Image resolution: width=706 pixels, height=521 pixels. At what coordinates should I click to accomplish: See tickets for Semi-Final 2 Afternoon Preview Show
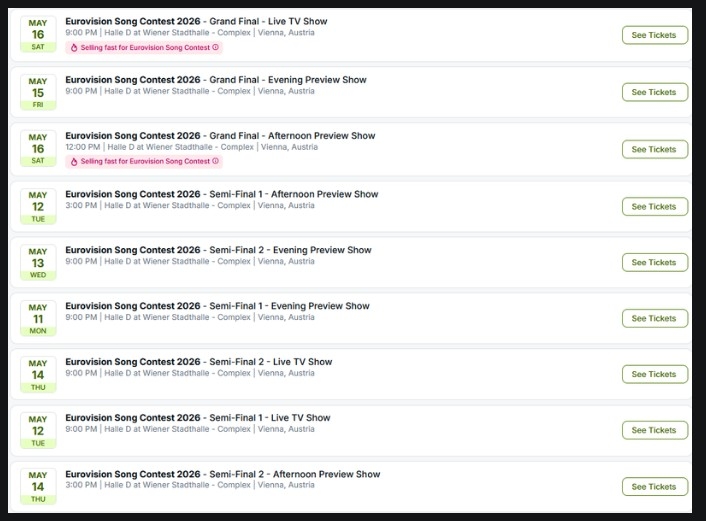[654, 486]
